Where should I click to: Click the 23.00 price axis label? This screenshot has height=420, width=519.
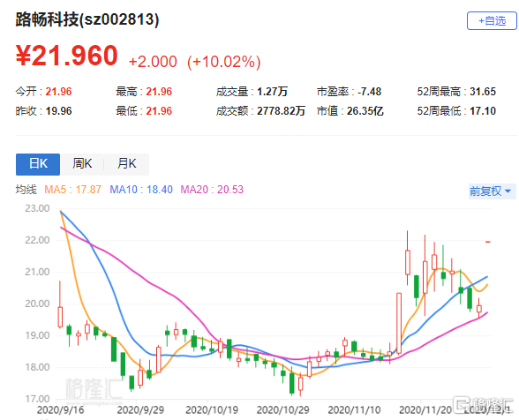(37, 208)
